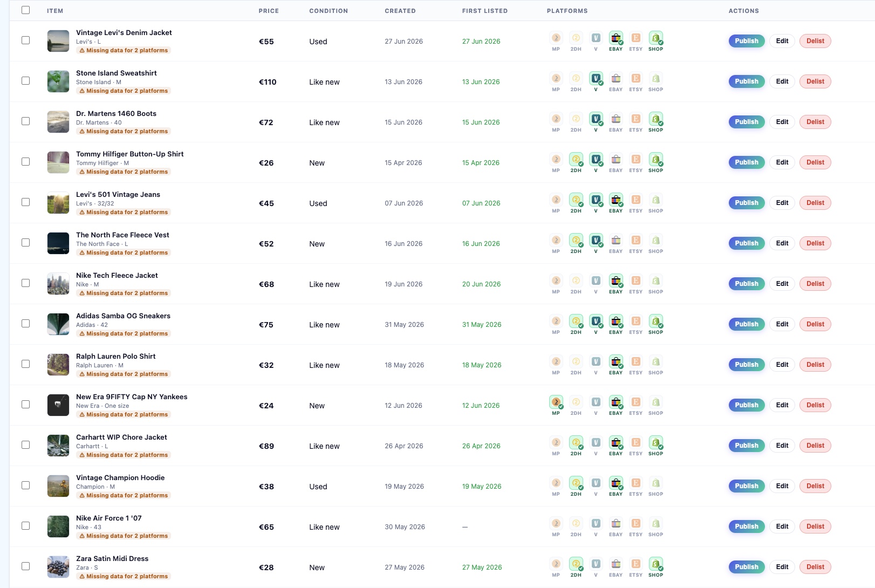The width and height of the screenshot is (875, 588).
Task: Click missing data warning for Nike Air Force 1
Action: 124,536
